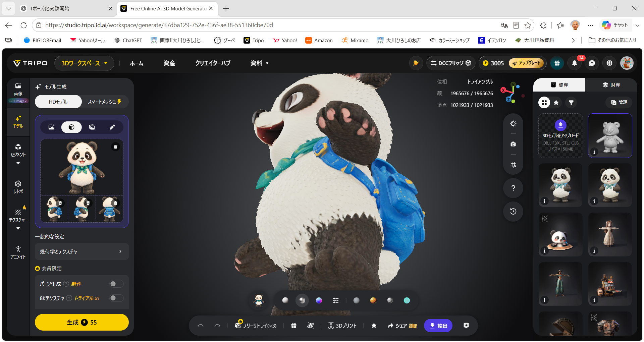Switch to the スマートメッシュ tab
This screenshot has height=342, width=644.
click(x=104, y=102)
